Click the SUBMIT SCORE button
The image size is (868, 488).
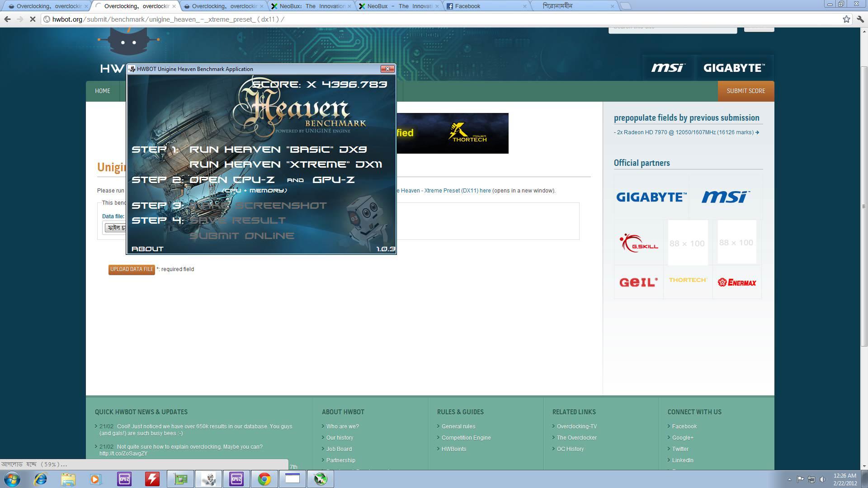(746, 91)
